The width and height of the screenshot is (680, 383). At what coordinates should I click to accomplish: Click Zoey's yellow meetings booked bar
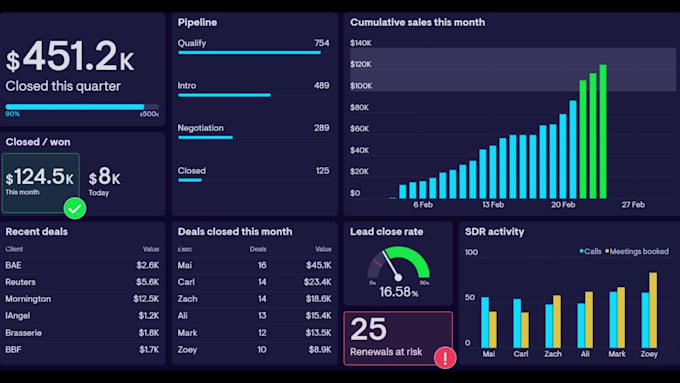653,310
